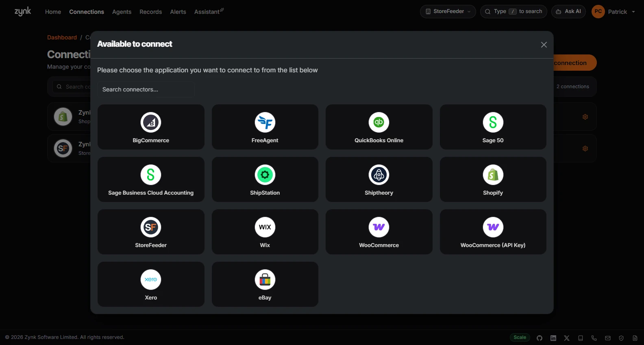Click the email envelope icon in footer

coord(608,338)
